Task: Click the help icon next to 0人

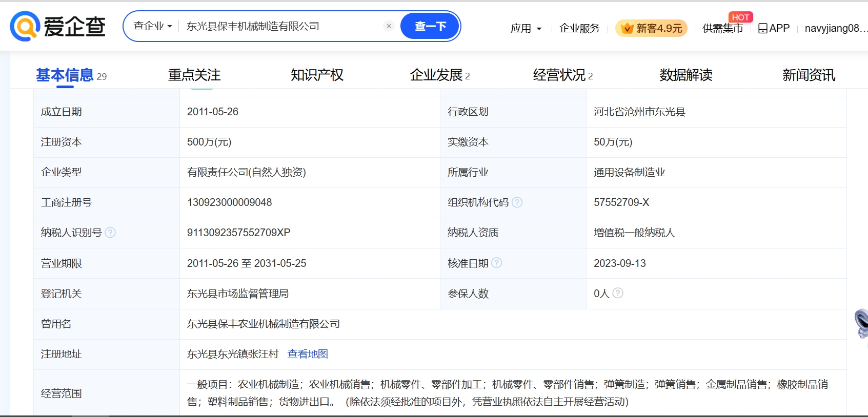Action: (x=618, y=293)
